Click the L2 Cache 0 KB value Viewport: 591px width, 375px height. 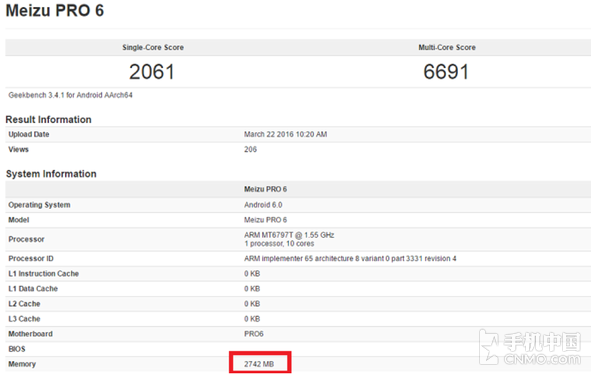[x=252, y=304]
